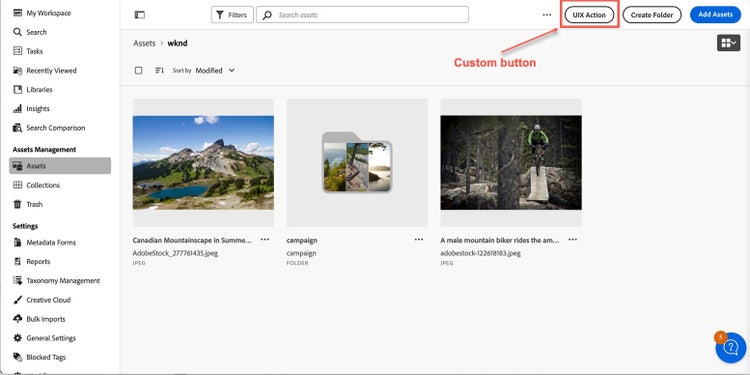
Task: Open more actions for campaign folder
Action: point(419,240)
